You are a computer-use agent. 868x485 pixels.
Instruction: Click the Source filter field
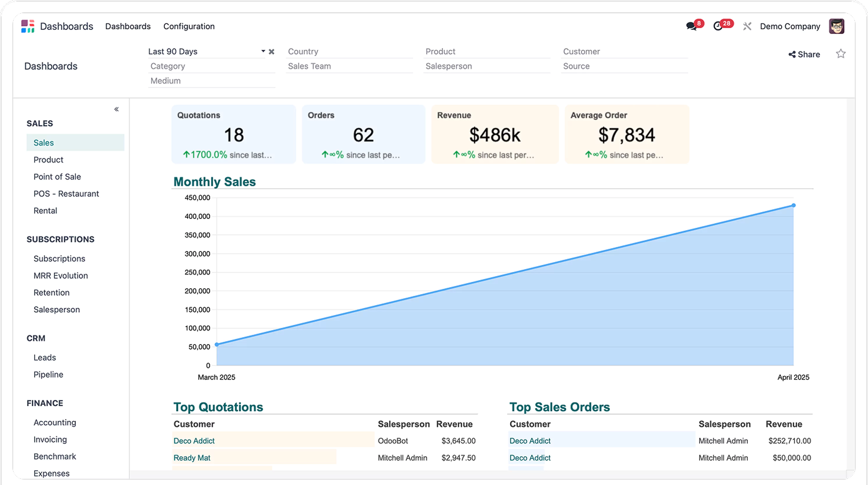click(x=624, y=66)
